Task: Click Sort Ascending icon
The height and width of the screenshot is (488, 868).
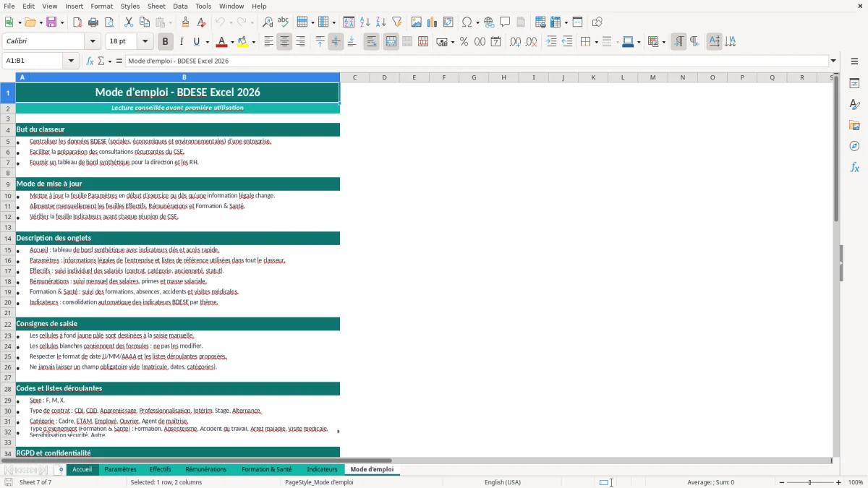Action: click(x=365, y=22)
